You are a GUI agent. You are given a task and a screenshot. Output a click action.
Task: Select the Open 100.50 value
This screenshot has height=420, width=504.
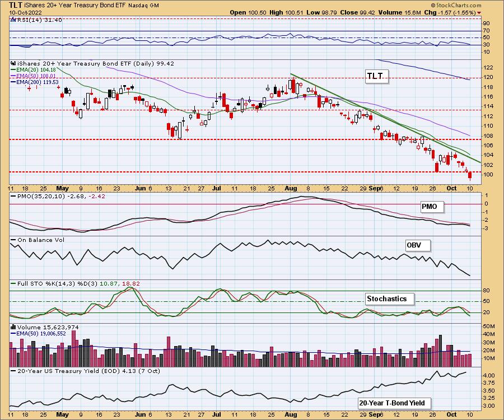pos(248,12)
